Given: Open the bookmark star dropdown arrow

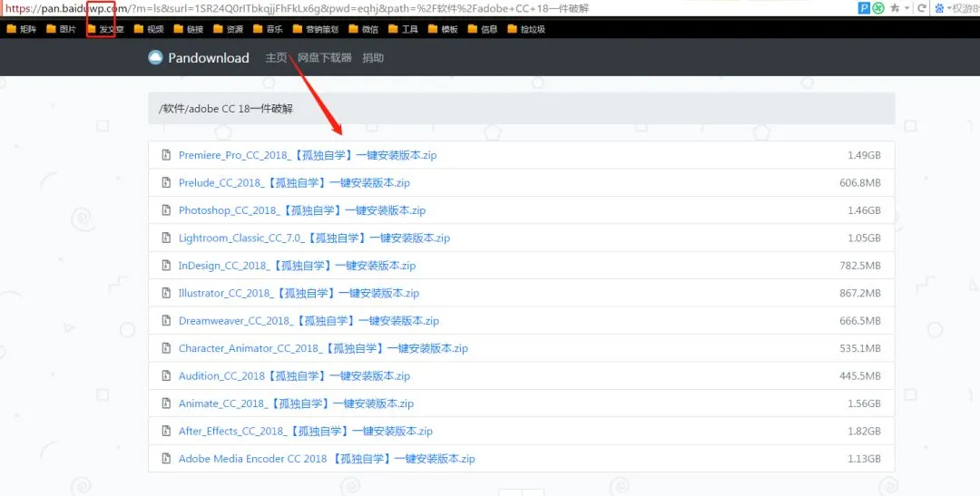Looking at the screenshot, I should coord(906,9).
